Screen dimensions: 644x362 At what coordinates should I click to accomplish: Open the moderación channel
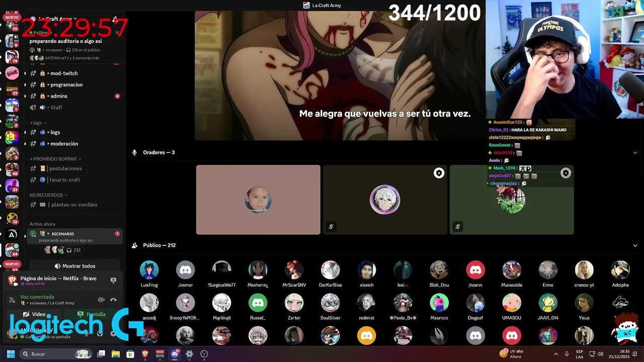coord(74,144)
